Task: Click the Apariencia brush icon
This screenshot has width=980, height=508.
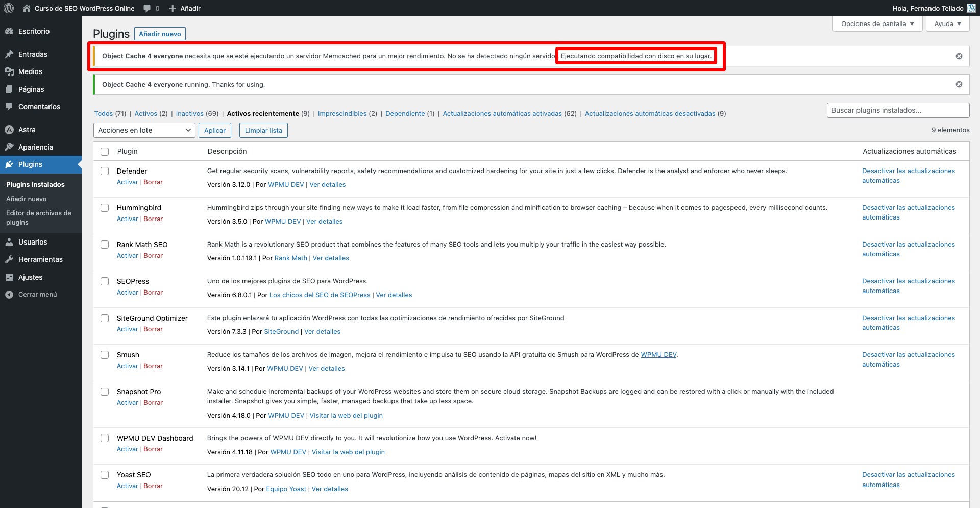Action: click(x=9, y=147)
